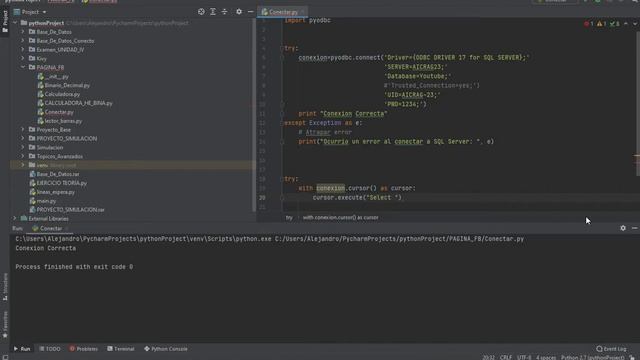This screenshot has height=360, width=640.
Task: Click the Expand All icon in Project panel
Action: tap(213, 12)
